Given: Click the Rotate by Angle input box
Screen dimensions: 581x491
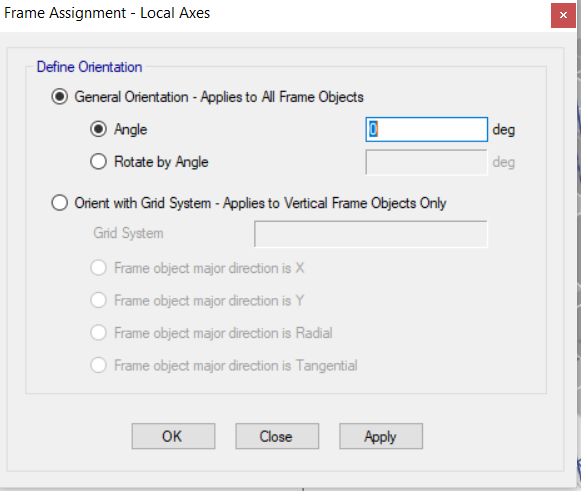Looking at the screenshot, I should [426, 162].
